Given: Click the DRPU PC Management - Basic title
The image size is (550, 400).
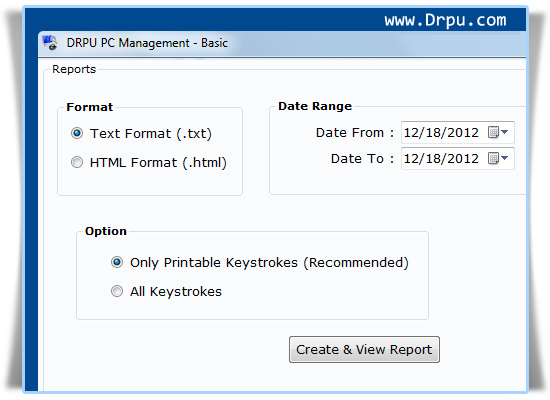Looking at the screenshot, I should [x=147, y=43].
